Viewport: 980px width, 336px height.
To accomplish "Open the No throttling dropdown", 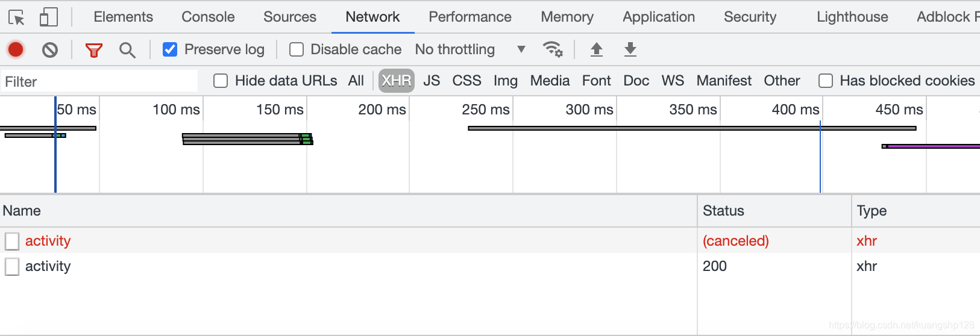I will (470, 49).
